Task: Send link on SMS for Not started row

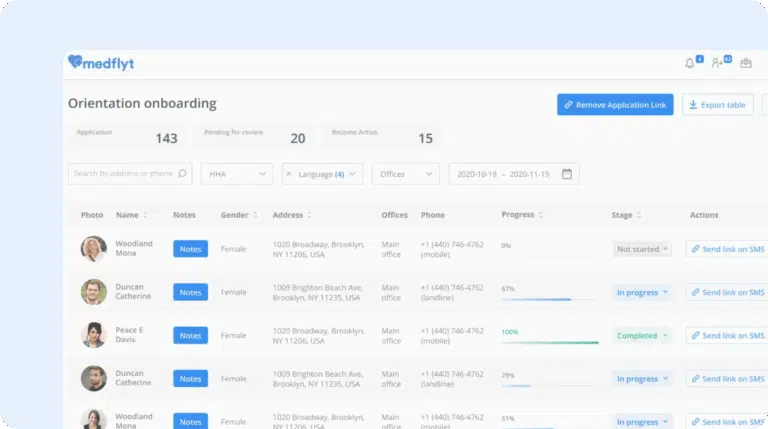Action: click(x=727, y=249)
